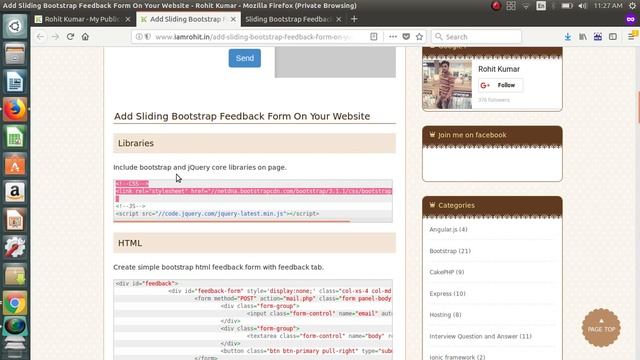Image resolution: width=640 pixels, height=360 pixels.
Task: Launch Google Chrome from dock
Action: pos(15,303)
